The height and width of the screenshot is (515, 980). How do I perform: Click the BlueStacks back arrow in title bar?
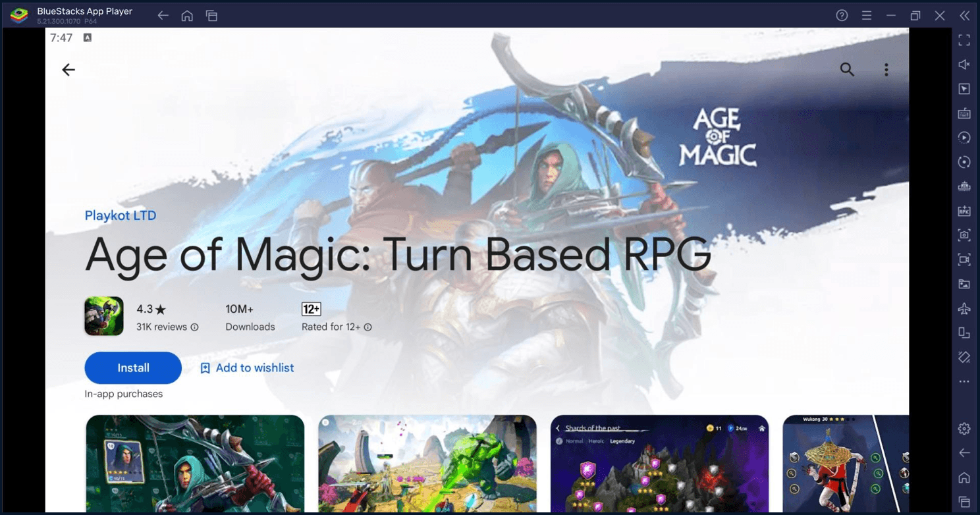[163, 15]
